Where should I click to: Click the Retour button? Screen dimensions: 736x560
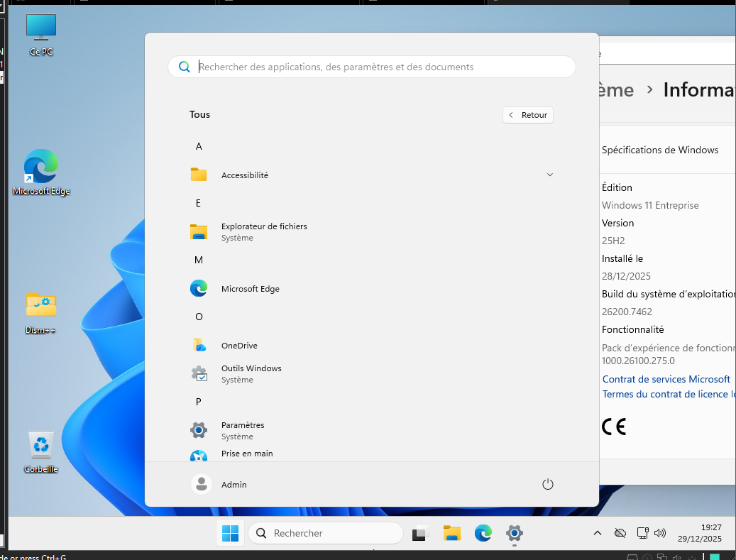point(528,115)
